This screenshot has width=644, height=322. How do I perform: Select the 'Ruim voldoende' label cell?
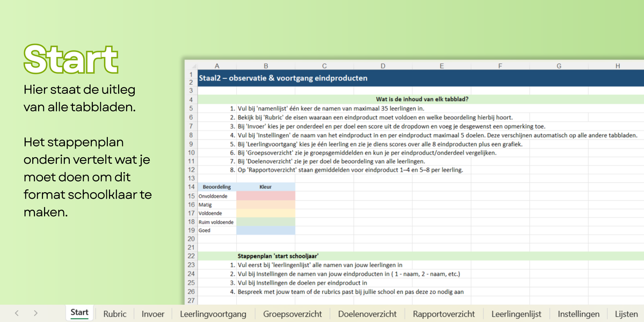tap(217, 222)
